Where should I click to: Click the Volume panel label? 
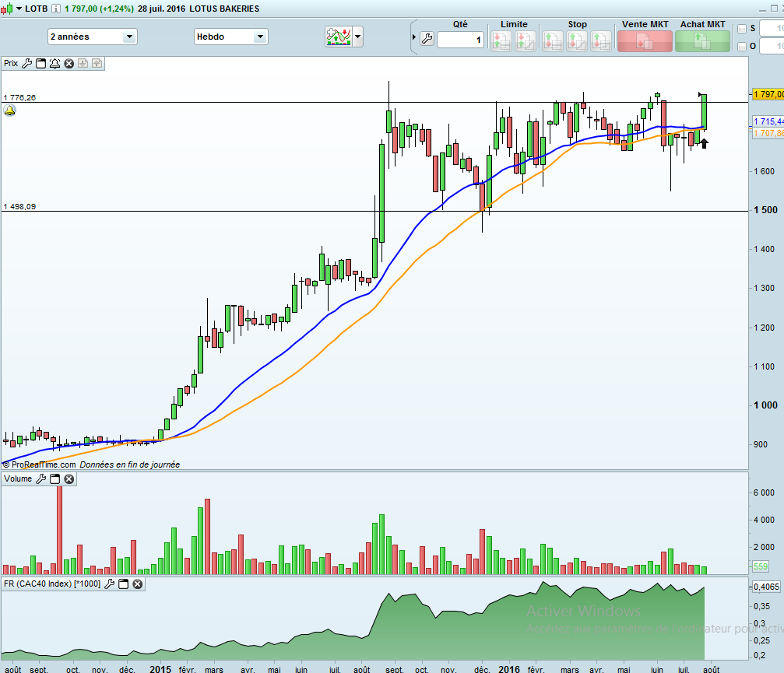pyautogui.click(x=18, y=478)
